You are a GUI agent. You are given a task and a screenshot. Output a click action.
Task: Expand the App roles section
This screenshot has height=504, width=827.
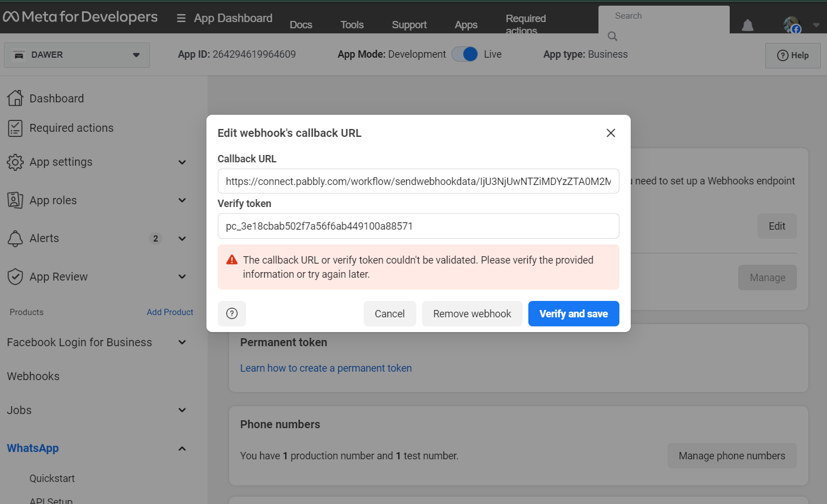[182, 200]
